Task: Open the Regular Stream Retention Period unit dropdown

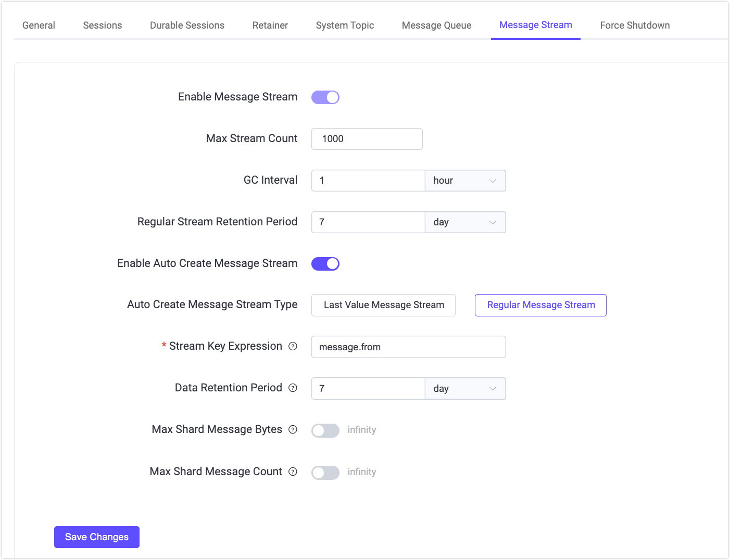Action: (465, 222)
